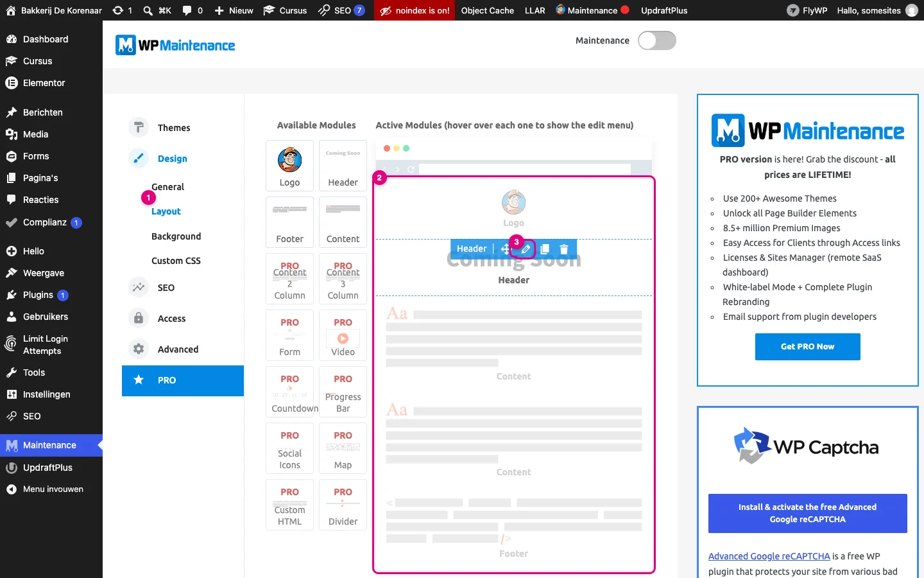This screenshot has width=924, height=578.
Task: Open UpdraftPlus in the sidebar
Action: pos(51,468)
